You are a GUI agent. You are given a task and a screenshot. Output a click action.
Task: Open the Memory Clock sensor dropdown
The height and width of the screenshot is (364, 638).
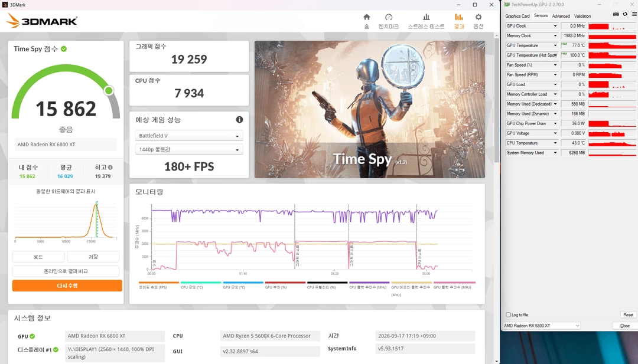click(x=555, y=36)
